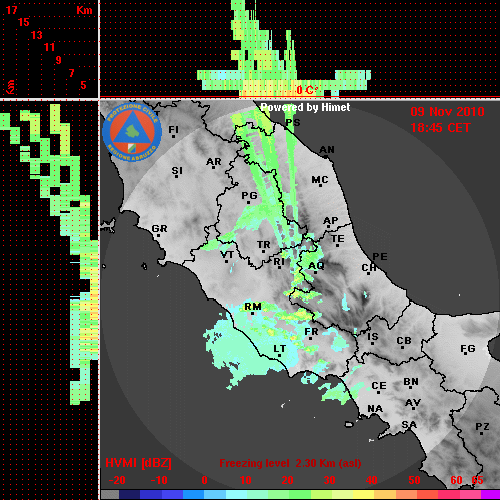Click the 17 Km altitude scale label
This screenshot has height=500, width=500.
click(12, 10)
